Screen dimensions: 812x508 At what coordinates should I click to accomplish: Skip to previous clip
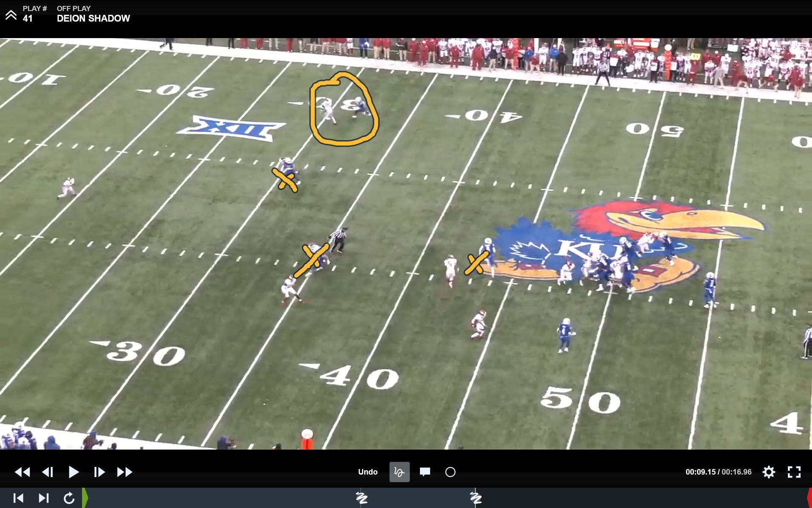18,498
